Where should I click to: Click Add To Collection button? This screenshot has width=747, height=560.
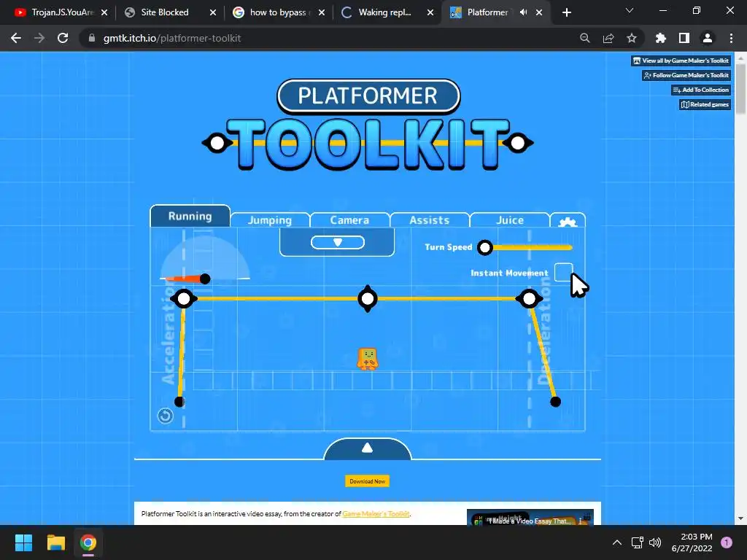point(701,90)
